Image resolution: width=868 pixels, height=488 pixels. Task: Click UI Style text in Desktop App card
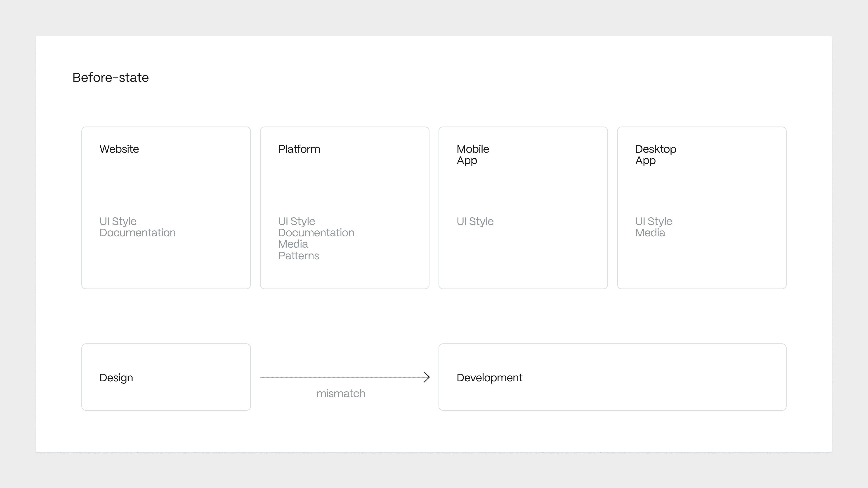654,221
